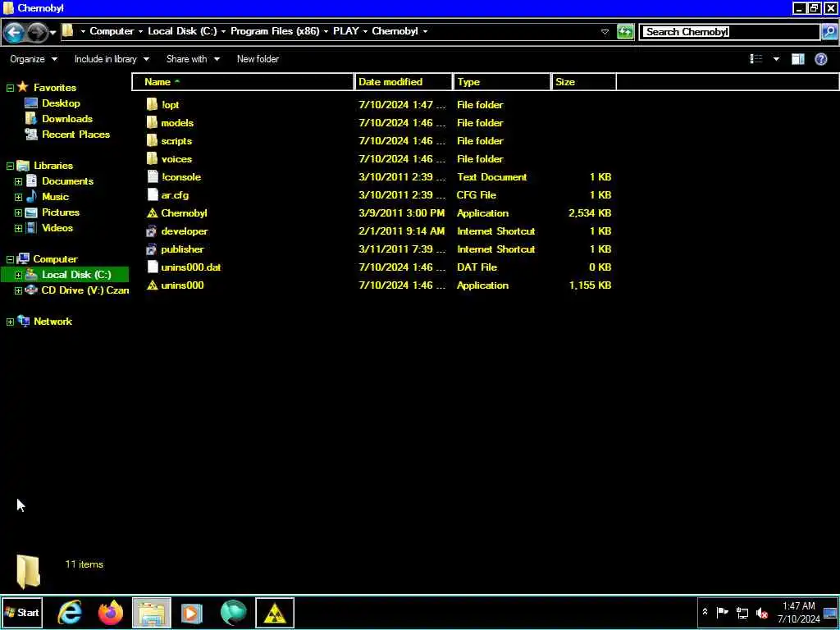Open Downloads in Favorites
Viewport: 840px width, 630px height.
pos(67,119)
